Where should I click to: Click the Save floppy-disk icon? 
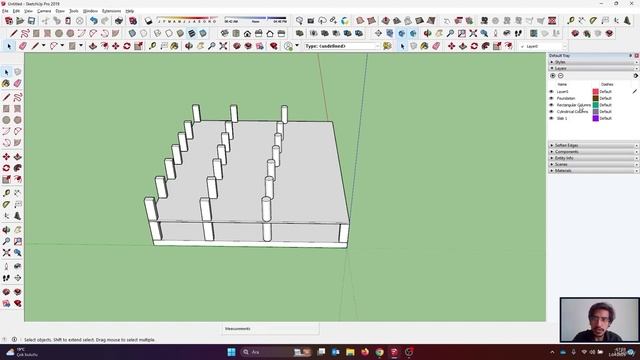pos(31,21)
